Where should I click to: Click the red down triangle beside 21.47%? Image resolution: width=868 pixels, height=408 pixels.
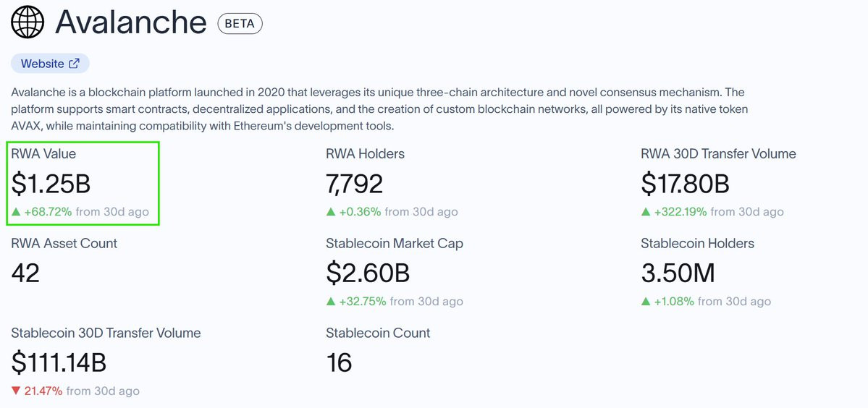16,391
